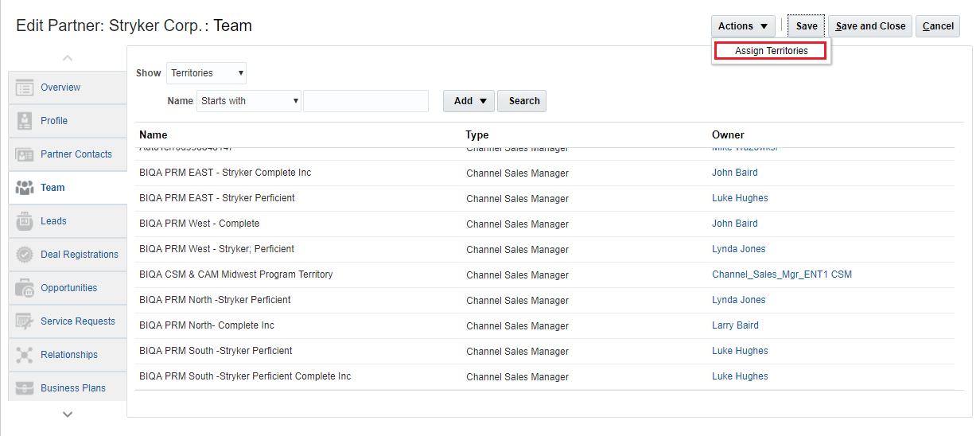This screenshot has height=436, width=980.
Task: Expand the Add button dropdown
Action: (469, 101)
